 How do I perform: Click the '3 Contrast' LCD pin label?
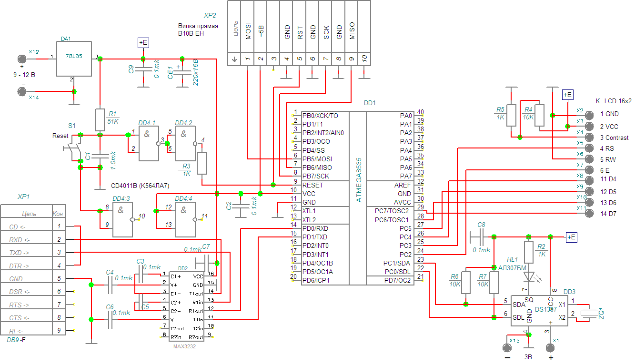[x=615, y=138]
